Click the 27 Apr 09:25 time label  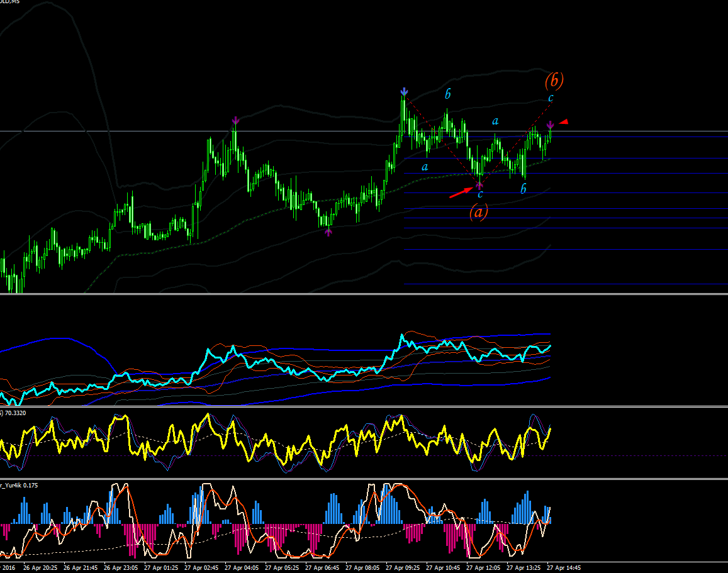pos(403,567)
